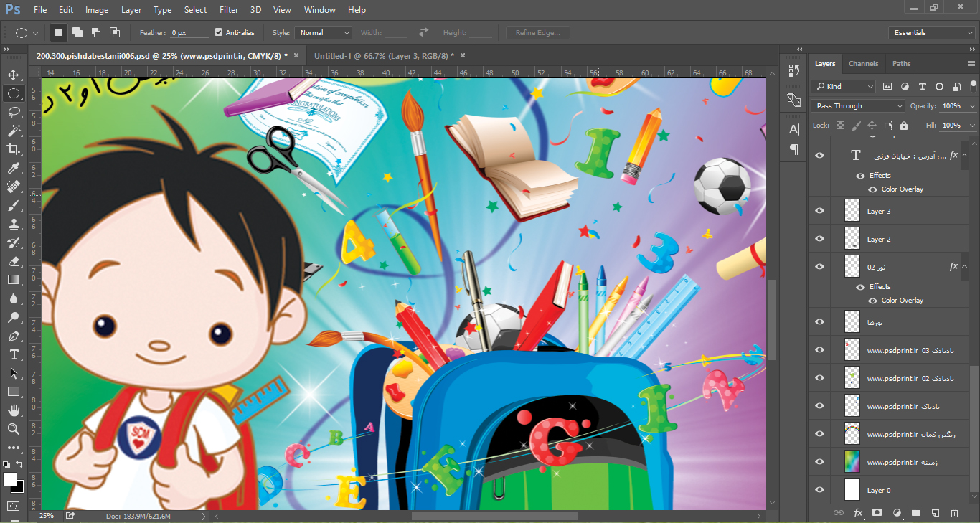Select the Magic Wand tool

coord(13,131)
